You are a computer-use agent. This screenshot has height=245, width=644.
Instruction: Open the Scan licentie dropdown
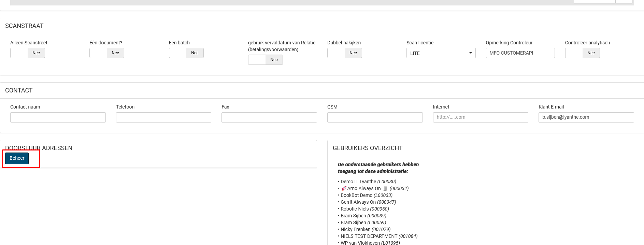coord(441,53)
